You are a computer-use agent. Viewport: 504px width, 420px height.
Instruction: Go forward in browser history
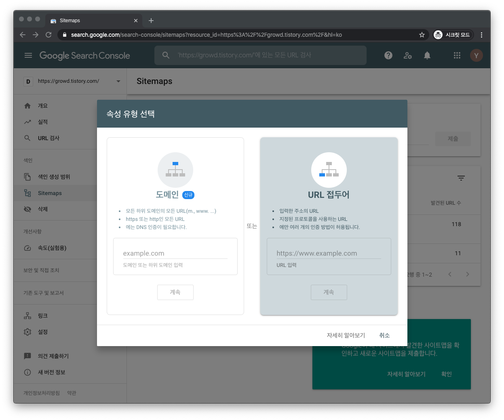36,35
